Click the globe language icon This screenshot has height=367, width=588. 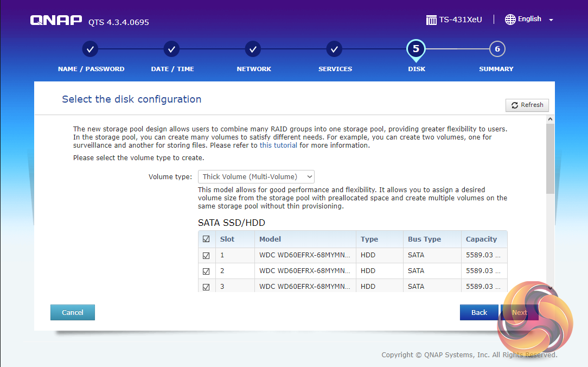pos(510,20)
